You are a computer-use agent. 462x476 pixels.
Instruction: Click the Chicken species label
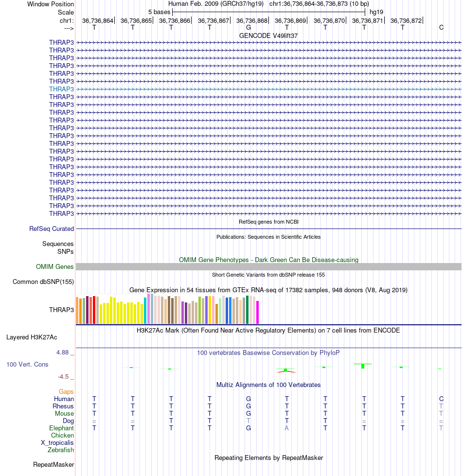tap(62, 435)
